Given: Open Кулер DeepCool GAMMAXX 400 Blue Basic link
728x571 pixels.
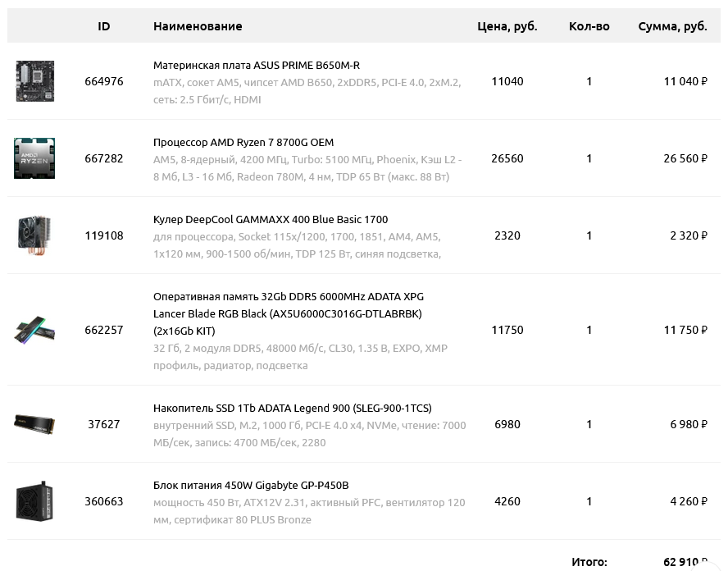Looking at the screenshot, I should pyautogui.click(x=271, y=220).
